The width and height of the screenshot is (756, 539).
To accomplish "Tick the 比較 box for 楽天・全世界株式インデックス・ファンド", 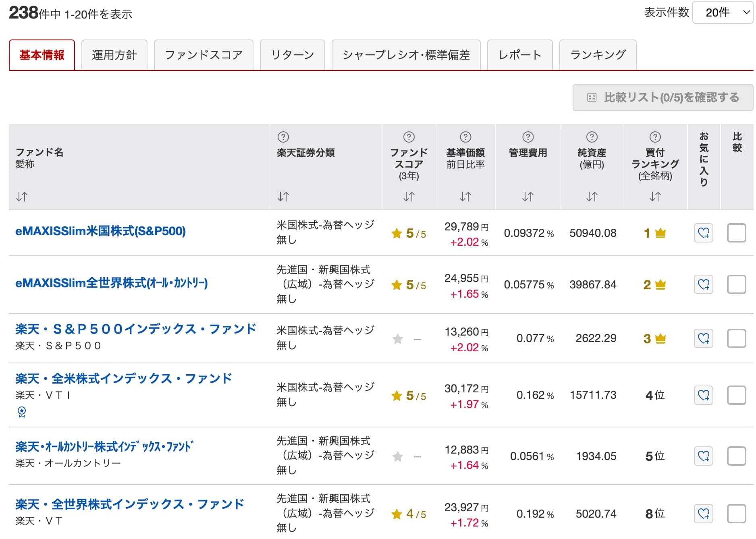I will pos(737,514).
